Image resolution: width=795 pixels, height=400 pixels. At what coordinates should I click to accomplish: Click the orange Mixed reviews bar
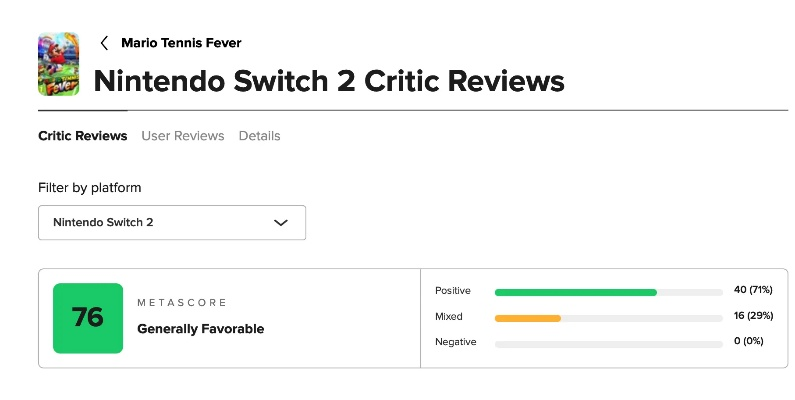pos(528,318)
